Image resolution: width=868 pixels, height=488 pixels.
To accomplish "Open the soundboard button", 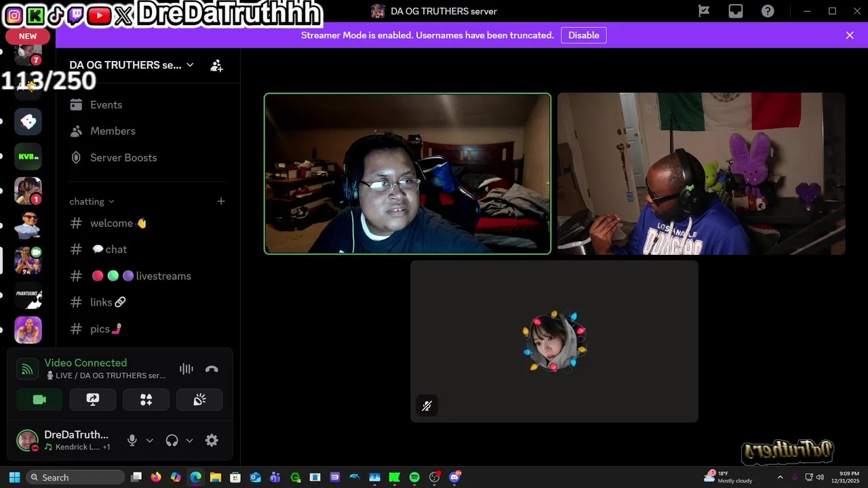I will pyautogui.click(x=199, y=400).
